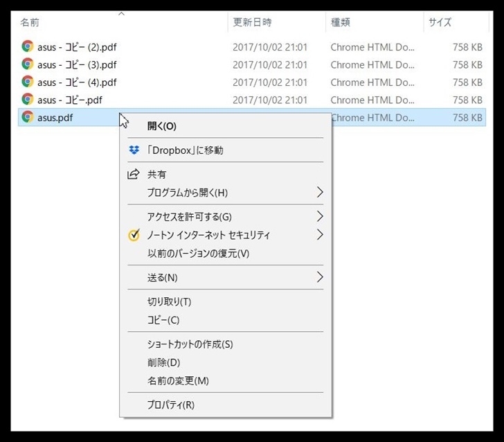Click Chrome icon of asus - コピー (2).pdf
The width and height of the screenshot is (504, 442).
coord(28,46)
